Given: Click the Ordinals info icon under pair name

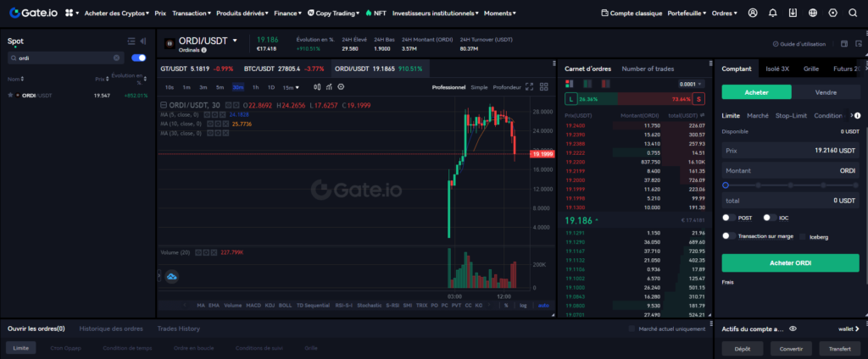Looking at the screenshot, I should point(203,50).
